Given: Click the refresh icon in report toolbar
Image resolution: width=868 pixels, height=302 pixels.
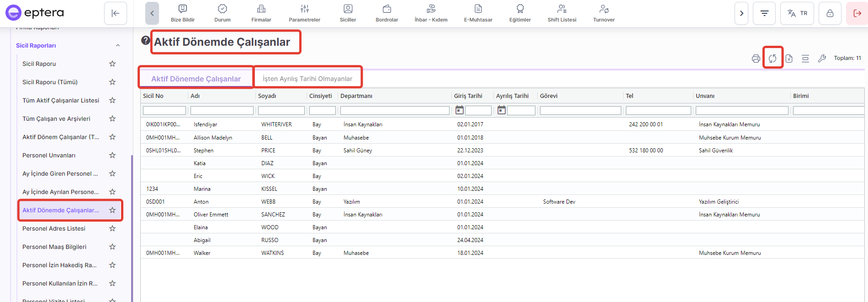Looking at the screenshot, I should coord(773,58).
